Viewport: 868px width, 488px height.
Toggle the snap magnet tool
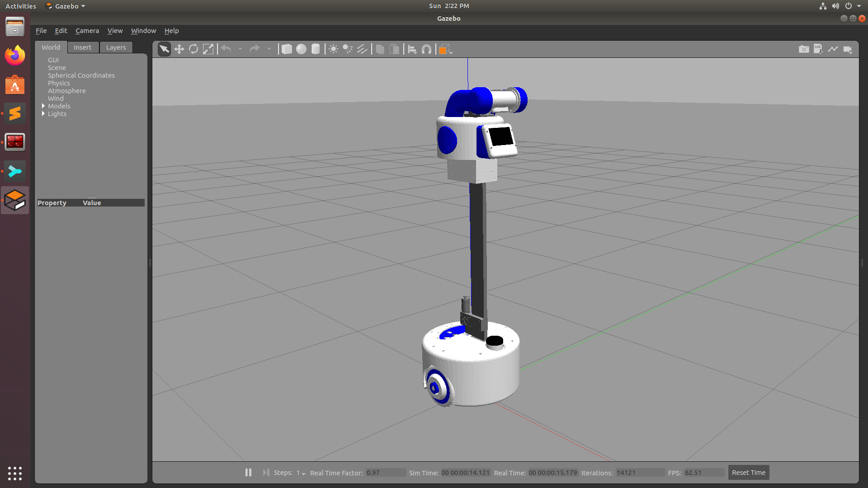pos(426,49)
